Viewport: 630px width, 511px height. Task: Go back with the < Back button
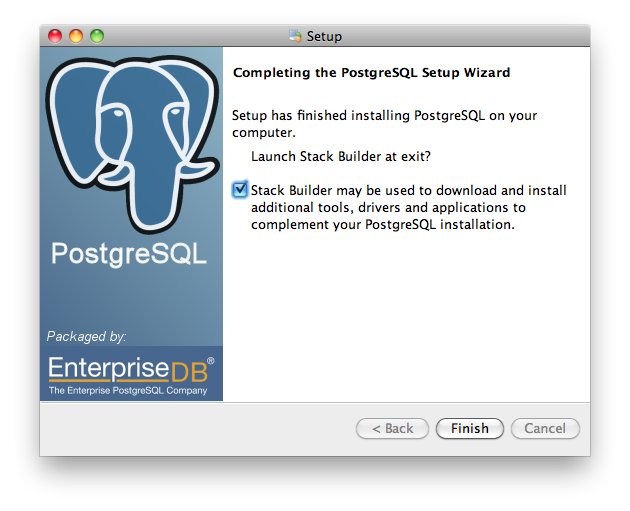(392, 428)
